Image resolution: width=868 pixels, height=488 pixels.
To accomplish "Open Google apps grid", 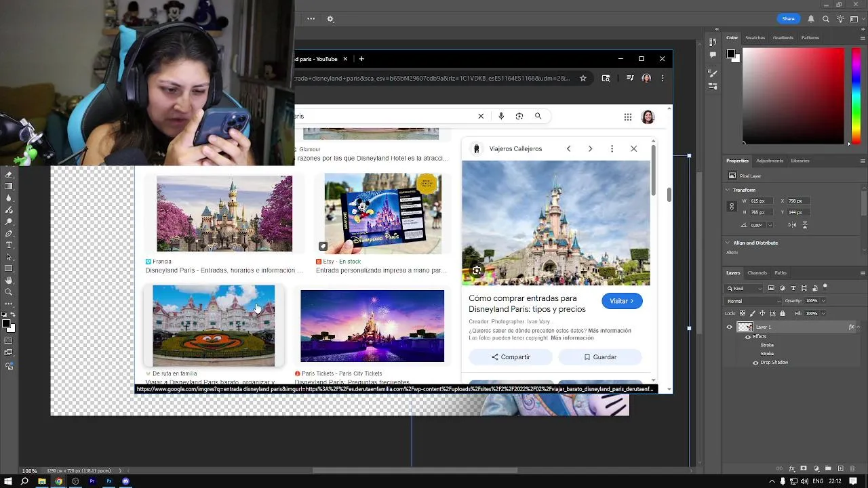I will click(628, 117).
